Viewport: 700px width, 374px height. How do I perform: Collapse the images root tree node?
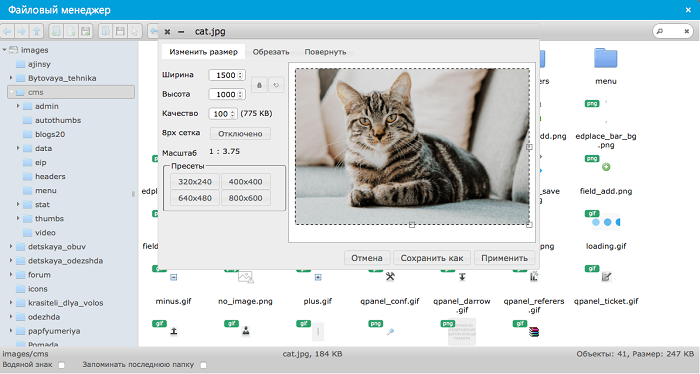coord(4,50)
